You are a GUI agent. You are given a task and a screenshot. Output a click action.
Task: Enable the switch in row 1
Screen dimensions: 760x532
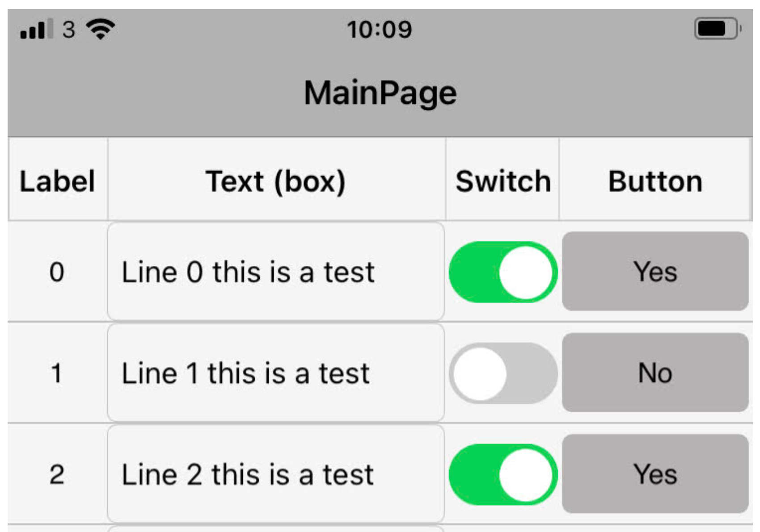coord(503,373)
